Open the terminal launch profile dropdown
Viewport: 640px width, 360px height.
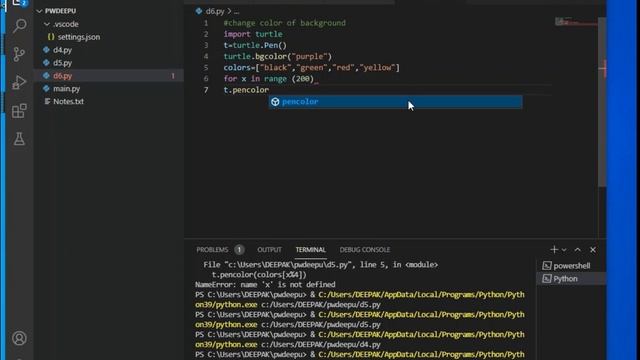click(564, 250)
